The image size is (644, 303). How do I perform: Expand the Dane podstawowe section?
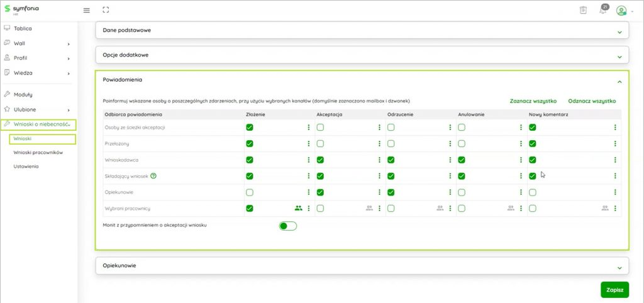(x=362, y=30)
